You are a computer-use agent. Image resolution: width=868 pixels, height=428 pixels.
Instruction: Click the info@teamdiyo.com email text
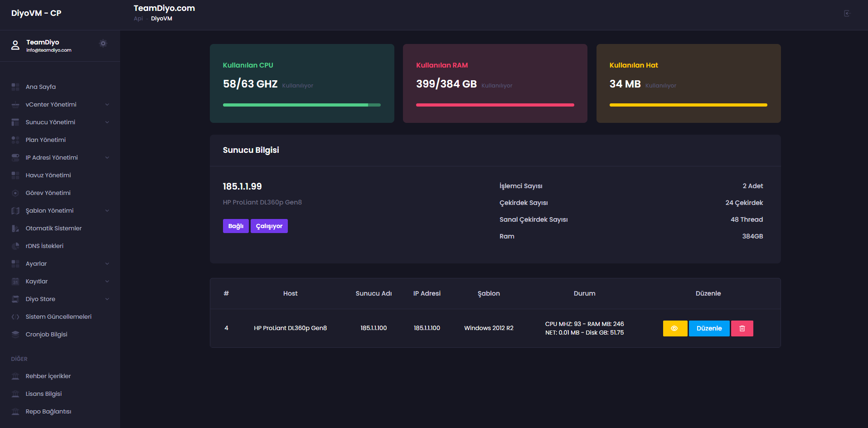49,50
